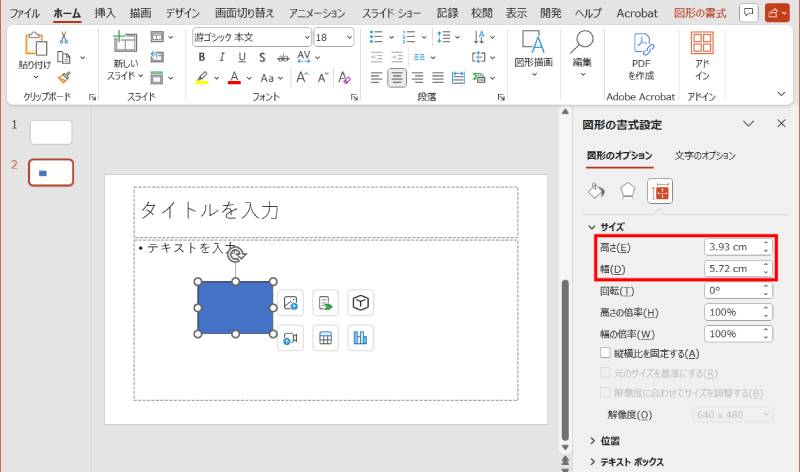Expand the 位置 section
Screen dimensions: 800x472
592,440
